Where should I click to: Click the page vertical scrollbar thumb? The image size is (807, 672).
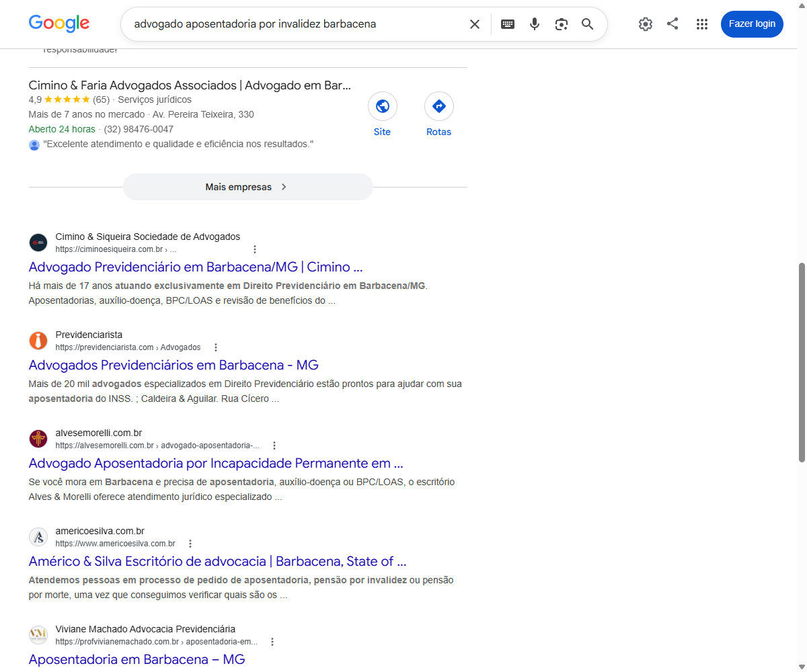click(802, 362)
